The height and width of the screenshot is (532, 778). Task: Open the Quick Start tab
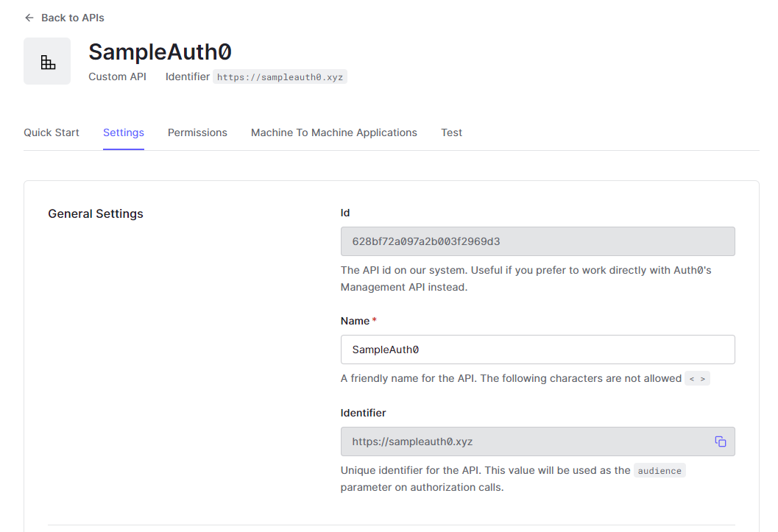click(x=52, y=132)
